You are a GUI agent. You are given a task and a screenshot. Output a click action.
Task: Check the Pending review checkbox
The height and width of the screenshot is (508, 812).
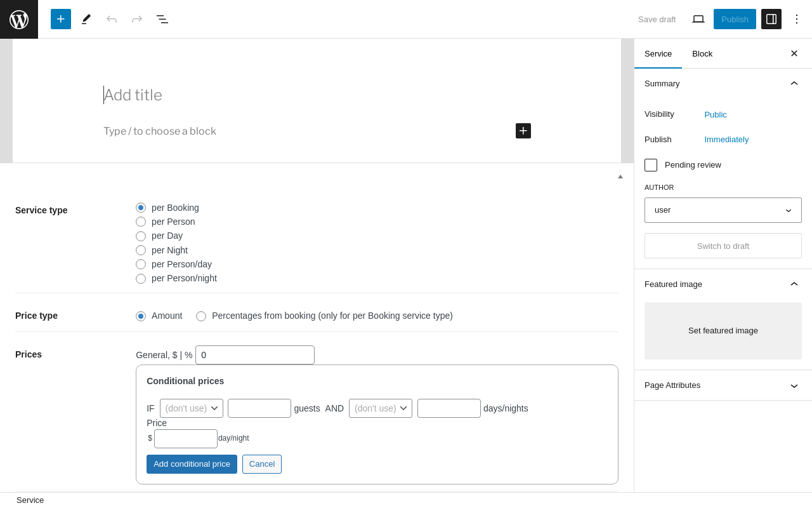651,165
